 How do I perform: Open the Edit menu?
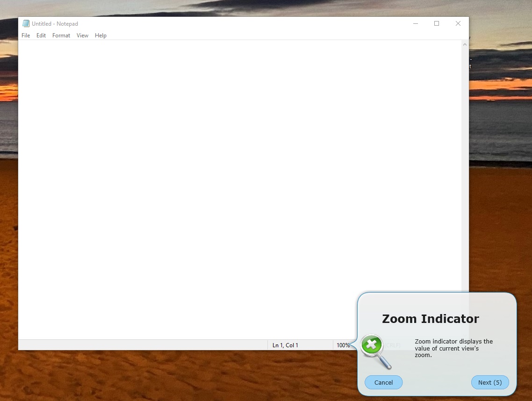click(x=41, y=35)
